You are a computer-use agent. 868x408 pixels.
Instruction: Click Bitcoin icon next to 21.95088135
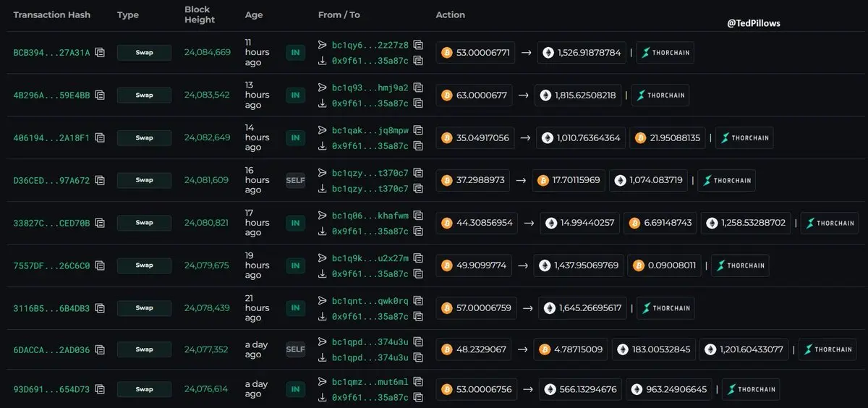coord(639,138)
